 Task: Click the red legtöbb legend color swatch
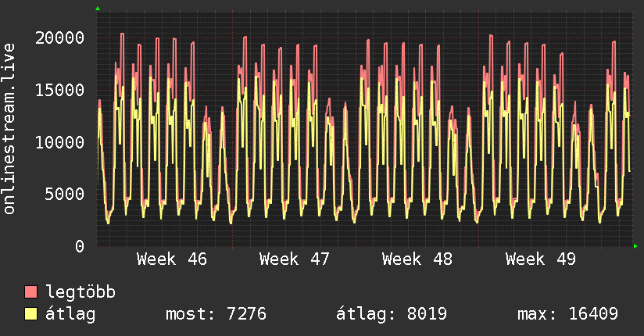click(x=31, y=292)
